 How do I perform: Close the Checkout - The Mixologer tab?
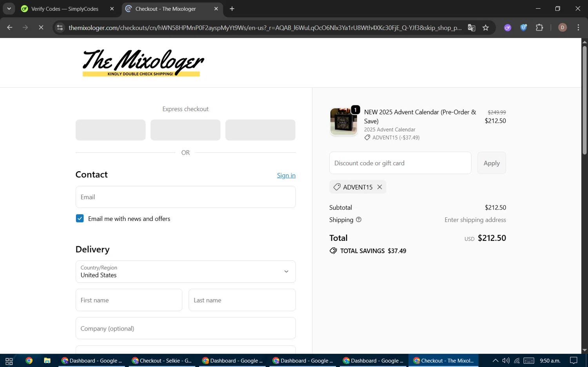click(216, 9)
